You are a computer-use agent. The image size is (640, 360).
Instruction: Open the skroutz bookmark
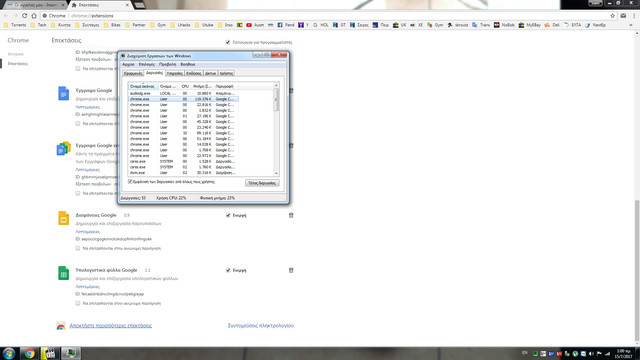pos(458,25)
